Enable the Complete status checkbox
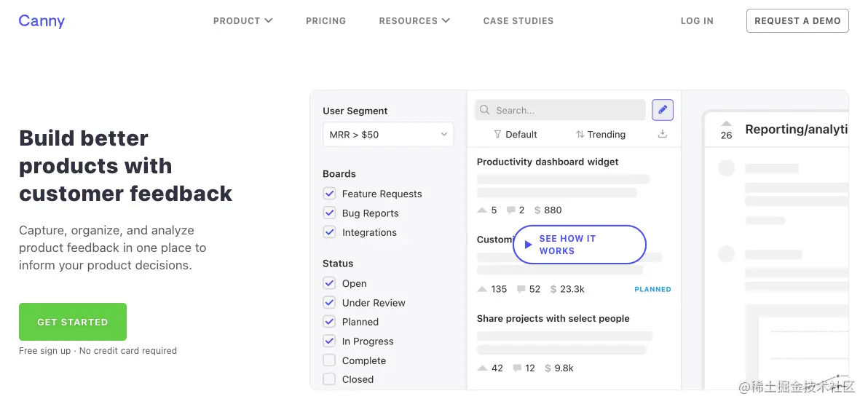 pyautogui.click(x=329, y=360)
